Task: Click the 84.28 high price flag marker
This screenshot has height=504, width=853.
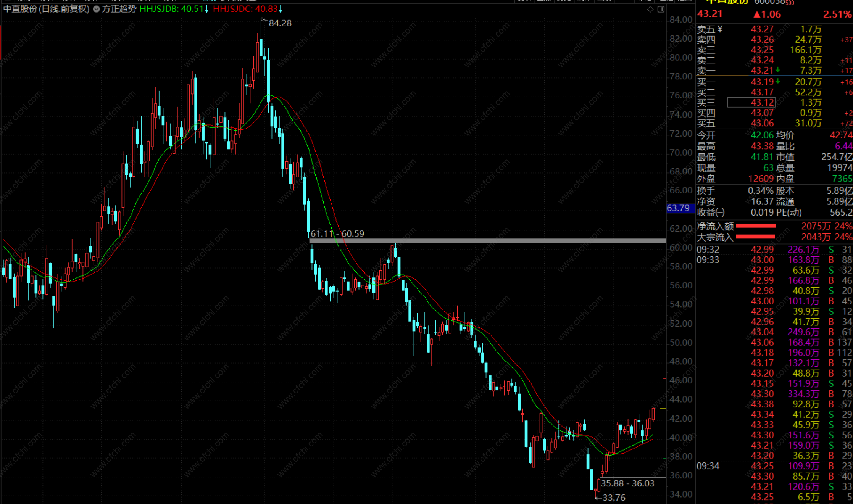Action: (x=280, y=23)
